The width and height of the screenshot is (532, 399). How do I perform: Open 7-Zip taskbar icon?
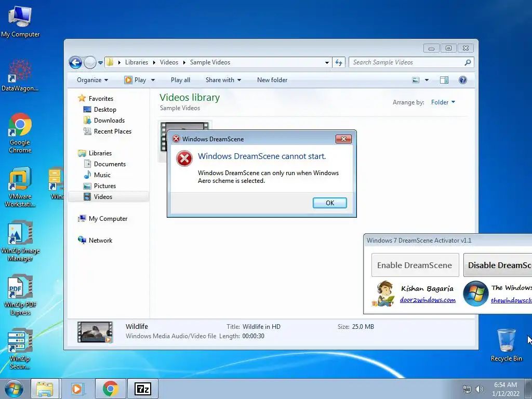pos(143,389)
